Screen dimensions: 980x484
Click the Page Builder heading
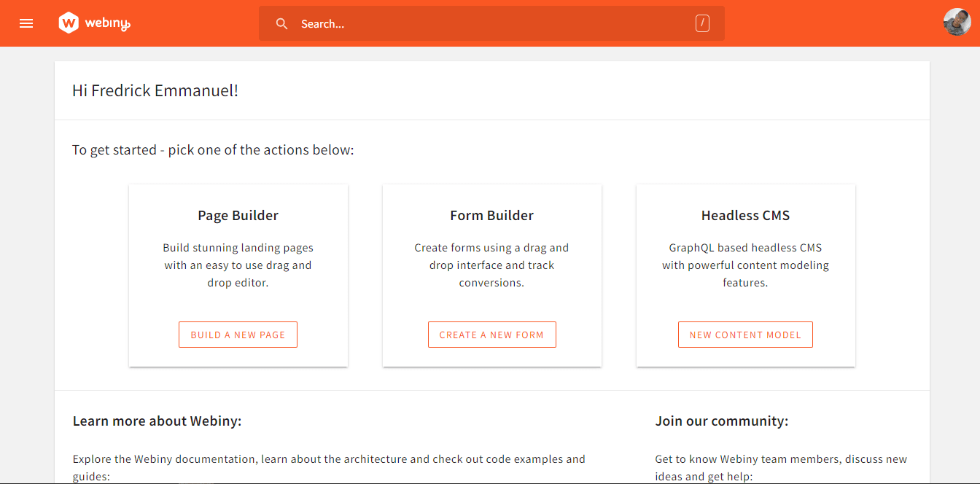tap(238, 215)
